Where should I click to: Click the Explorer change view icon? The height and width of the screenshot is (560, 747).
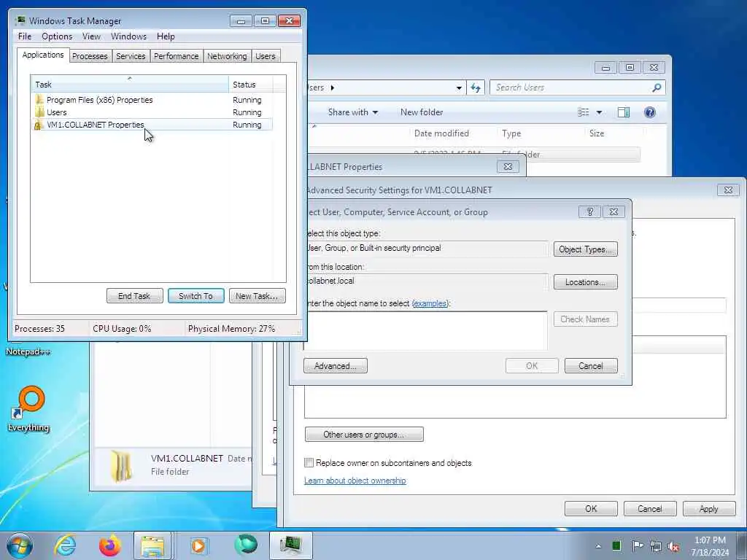[x=583, y=112]
